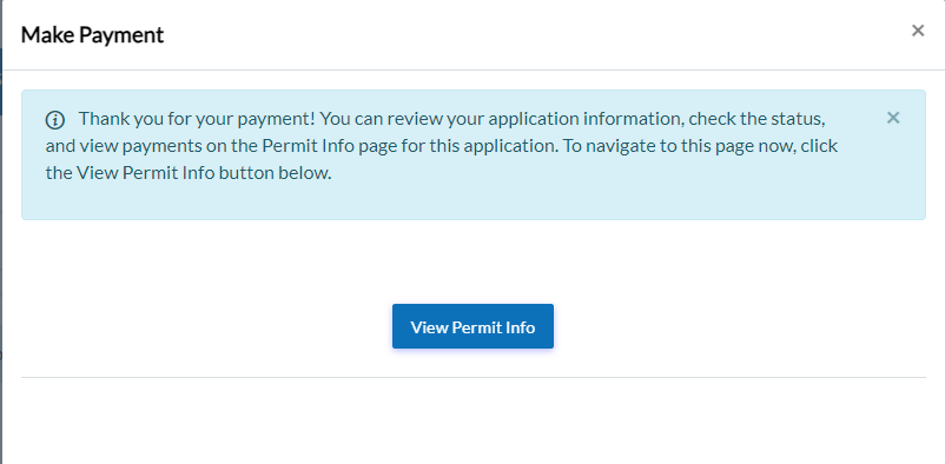Click blank space right of View Permit Info

pos(740,327)
